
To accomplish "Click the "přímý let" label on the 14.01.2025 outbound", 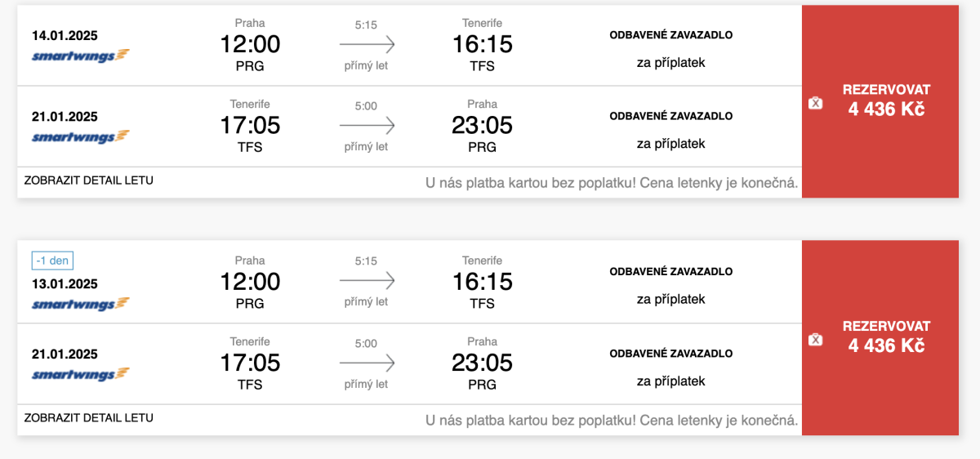I will point(366,66).
